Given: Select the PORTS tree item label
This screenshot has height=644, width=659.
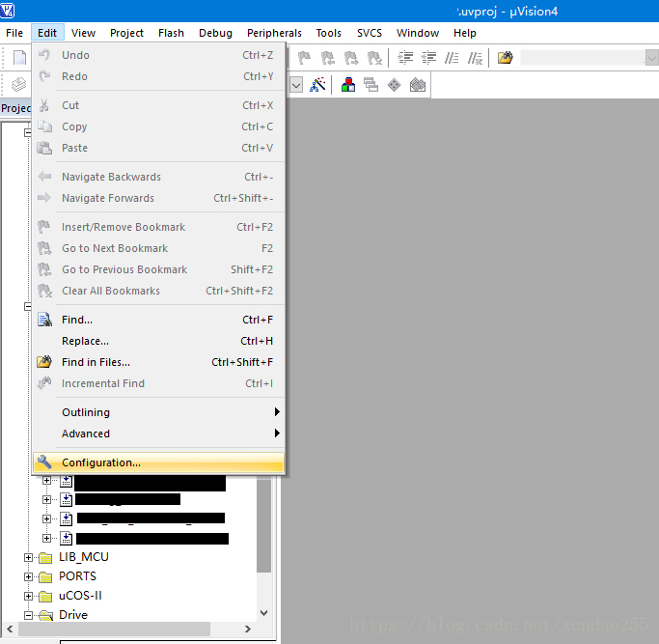Looking at the screenshot, I should [77, 576].
